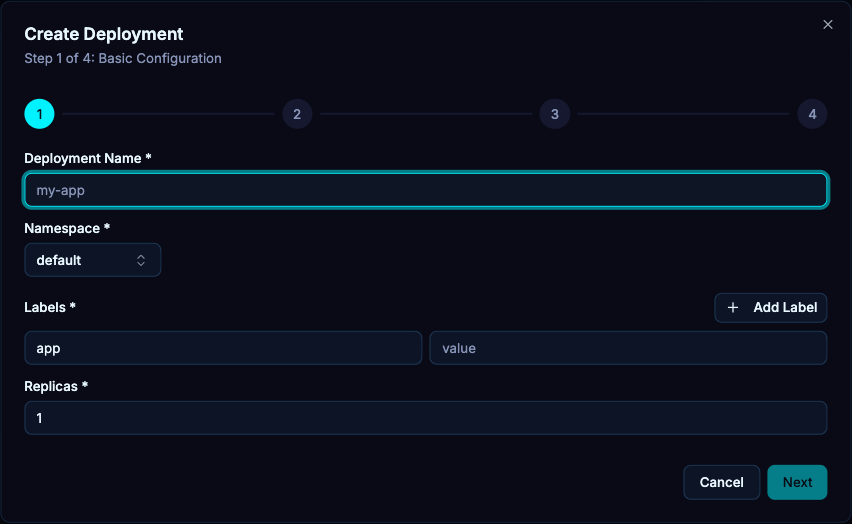Click the Replicas field label
This screenshot has height=524, width=852.
pyautogui.click(x=56, y=386)
